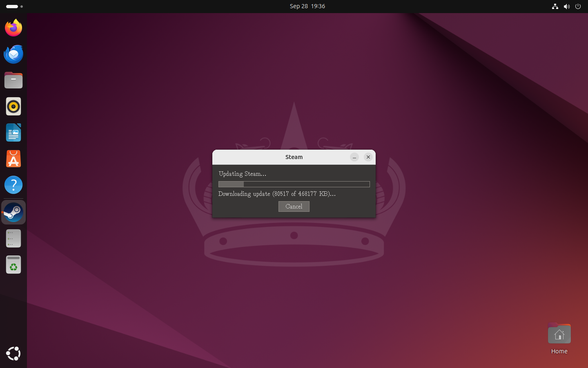
Task: Open the Help application
Action: click(13, 185)
